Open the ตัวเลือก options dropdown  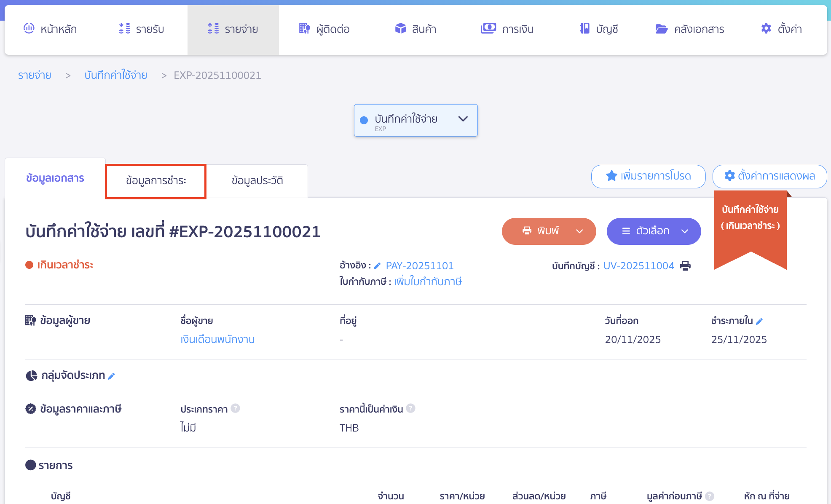(654, 231)
